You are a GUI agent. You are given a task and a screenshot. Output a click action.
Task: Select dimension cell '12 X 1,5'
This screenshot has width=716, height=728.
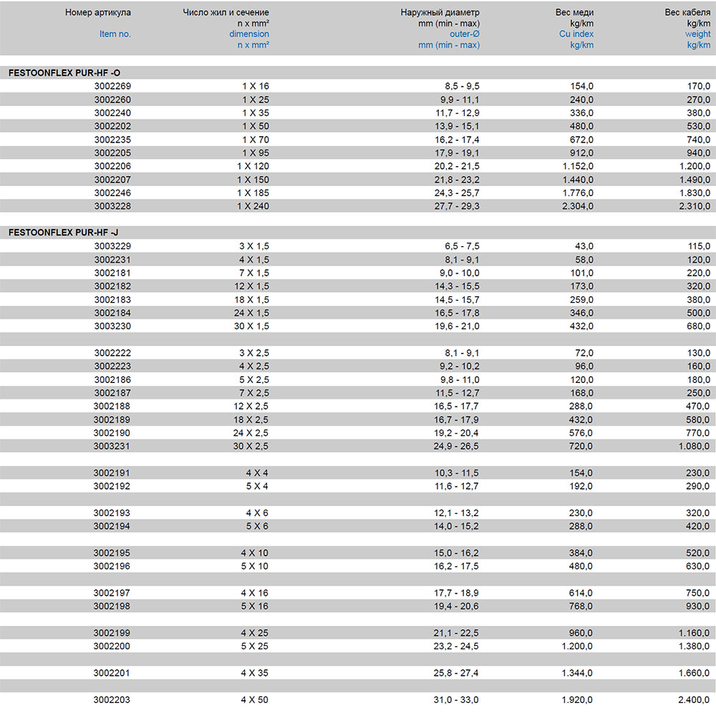click(251, 286)
